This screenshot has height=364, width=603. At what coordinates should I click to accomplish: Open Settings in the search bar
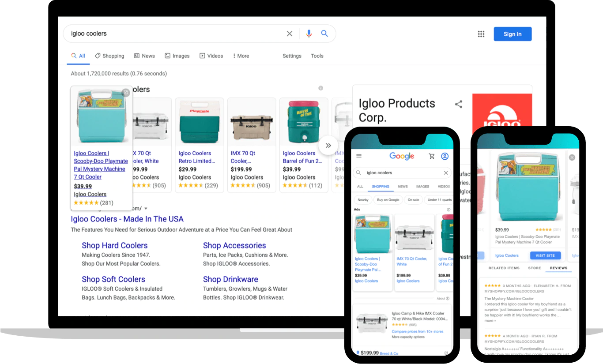point(292,56)
